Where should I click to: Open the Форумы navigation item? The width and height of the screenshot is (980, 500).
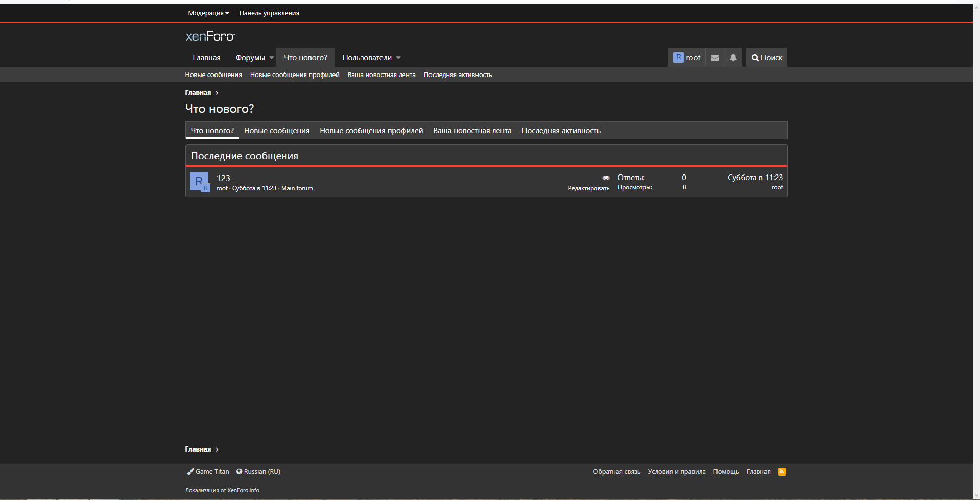(x=250, y=58)
